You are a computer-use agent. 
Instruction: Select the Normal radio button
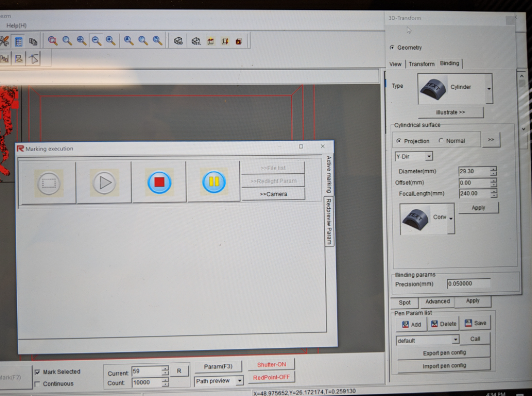pos(440,140)
